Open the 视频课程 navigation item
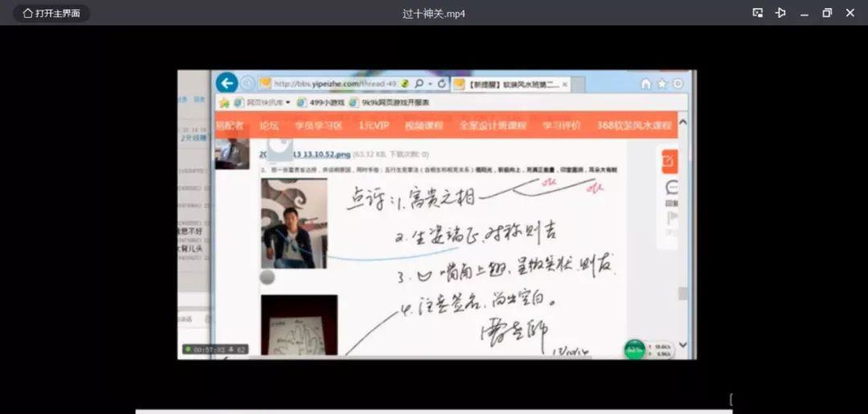The width and height of the screenshot is (868, 414). click(424, 125)
